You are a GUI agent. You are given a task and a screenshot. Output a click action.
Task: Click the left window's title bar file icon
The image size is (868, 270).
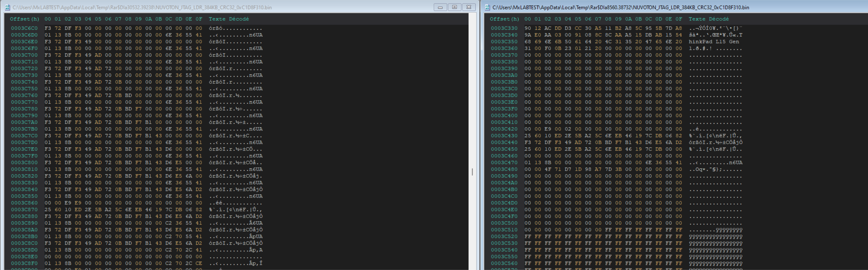8,7
